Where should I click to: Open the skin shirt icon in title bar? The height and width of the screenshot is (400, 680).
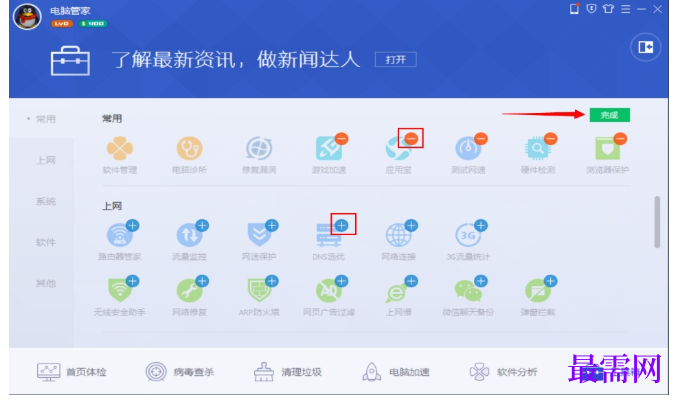(608, 9)
